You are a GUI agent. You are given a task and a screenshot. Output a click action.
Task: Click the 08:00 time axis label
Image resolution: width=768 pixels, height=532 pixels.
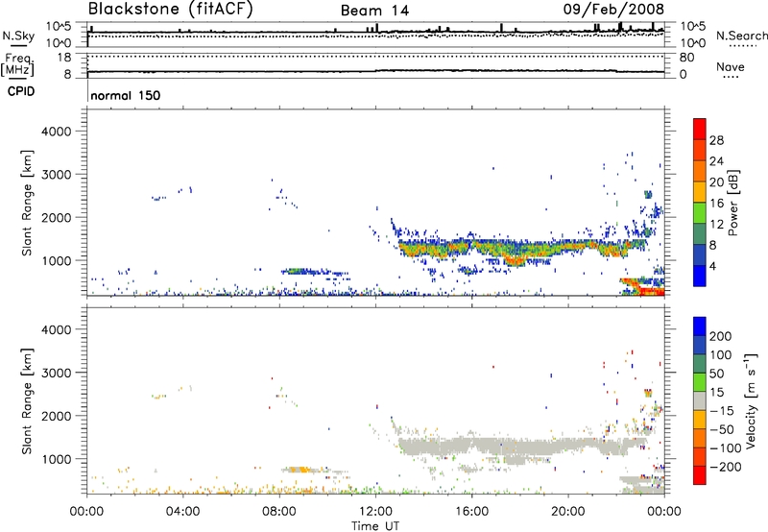click(x=278, y=512)
